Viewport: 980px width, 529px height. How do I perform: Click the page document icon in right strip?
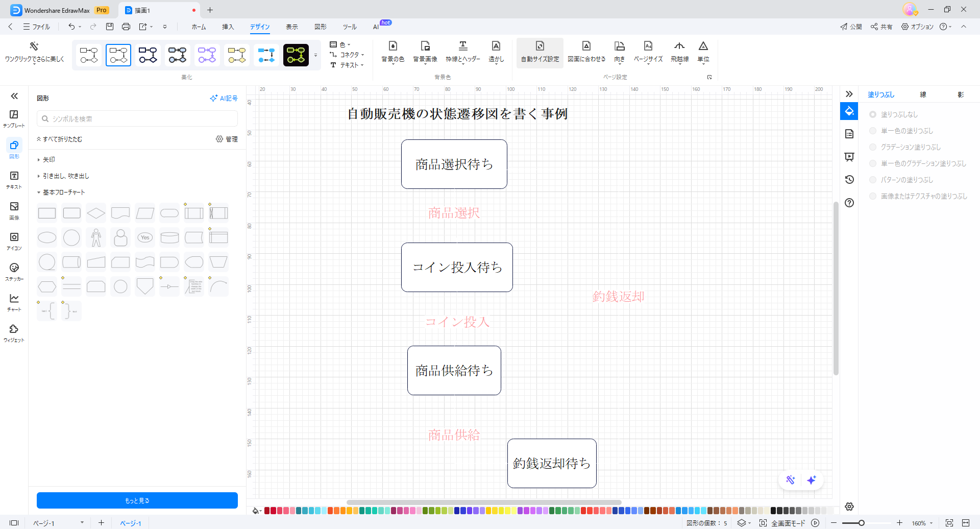coord(849,134)
